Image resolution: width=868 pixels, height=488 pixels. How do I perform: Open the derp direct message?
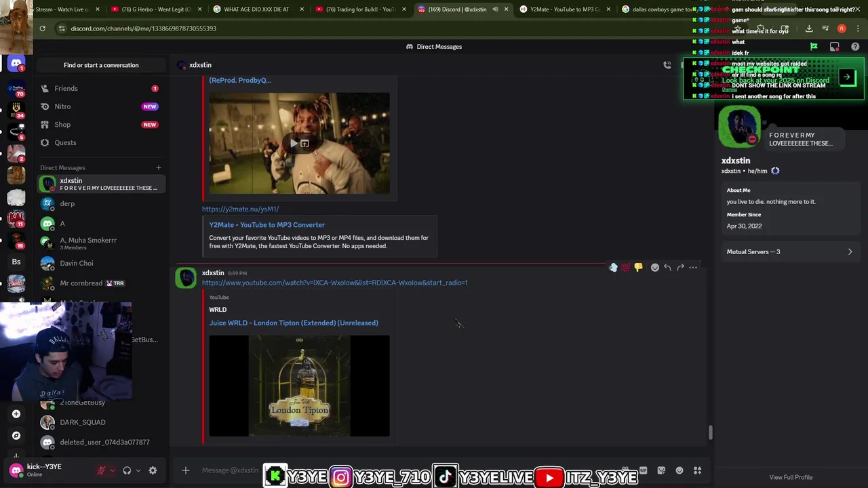(x=101, y=203)
